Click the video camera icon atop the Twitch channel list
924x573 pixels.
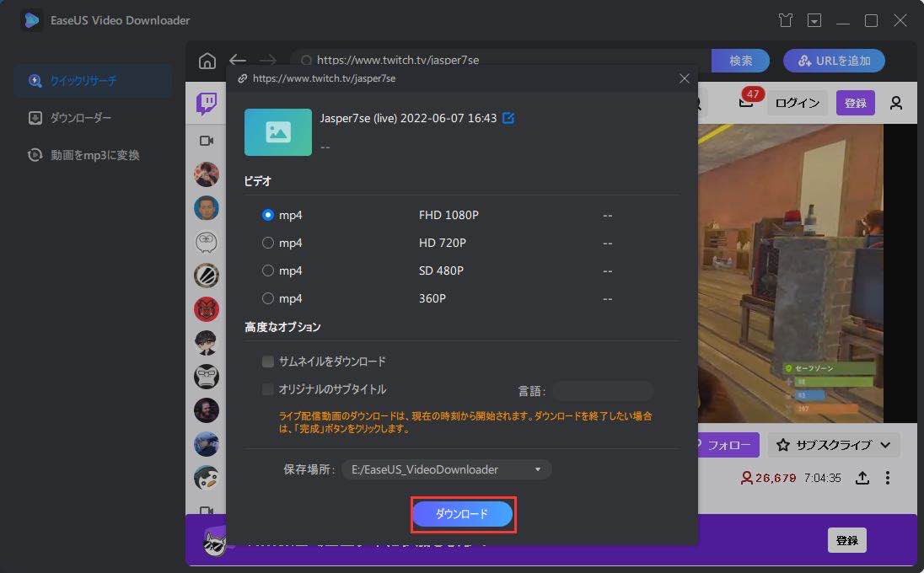coord(207,140)
